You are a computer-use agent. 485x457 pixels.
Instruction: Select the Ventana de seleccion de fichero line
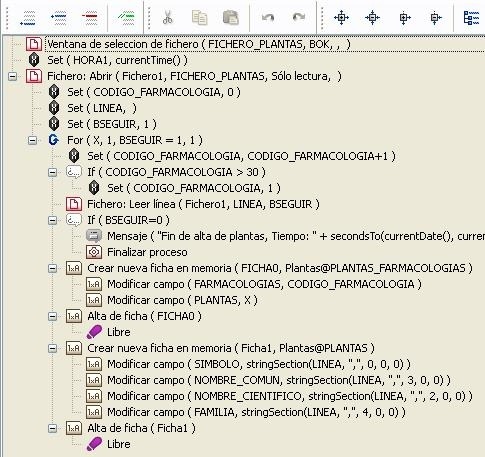tap(199, 44)
